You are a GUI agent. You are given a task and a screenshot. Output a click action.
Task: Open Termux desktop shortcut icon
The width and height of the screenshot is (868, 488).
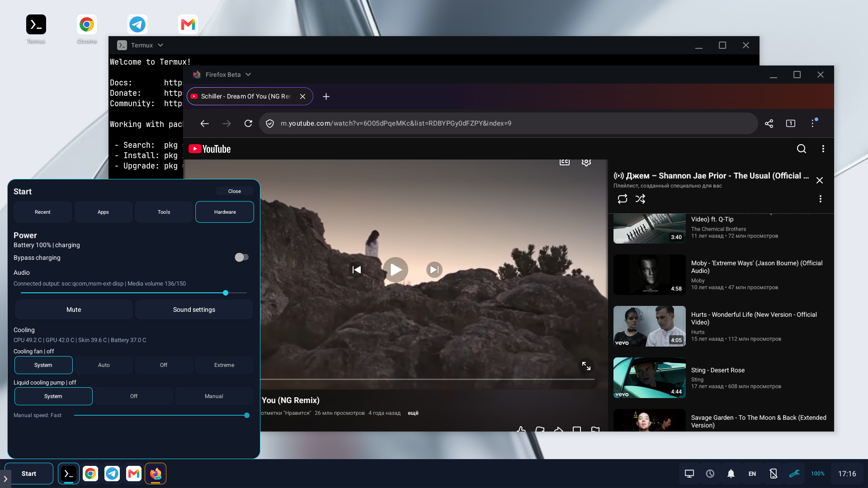point(36,24)
